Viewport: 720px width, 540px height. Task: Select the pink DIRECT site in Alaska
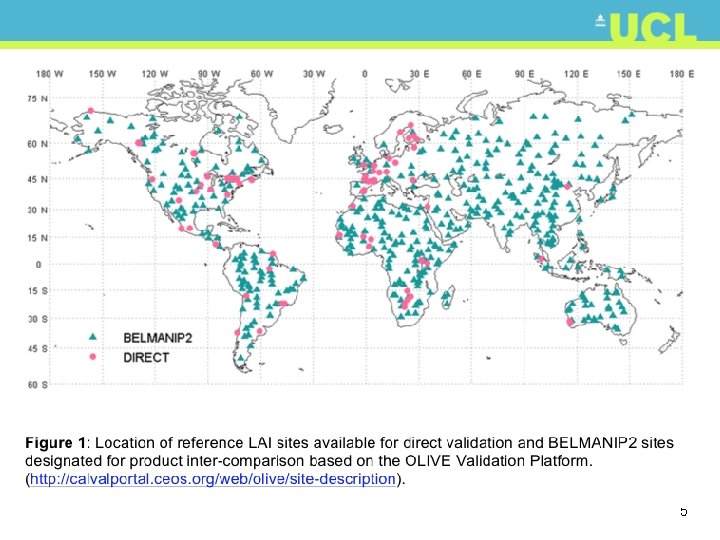(x=91, y=111)
